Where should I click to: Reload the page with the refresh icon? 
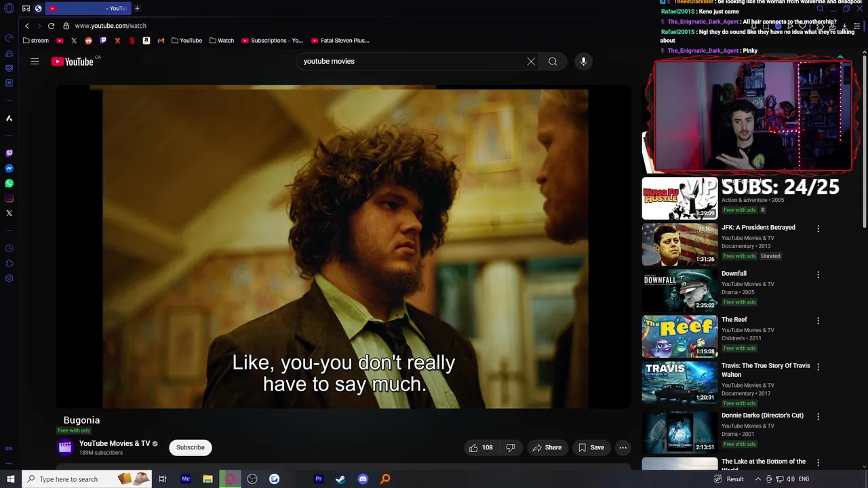tap(51, 26)
